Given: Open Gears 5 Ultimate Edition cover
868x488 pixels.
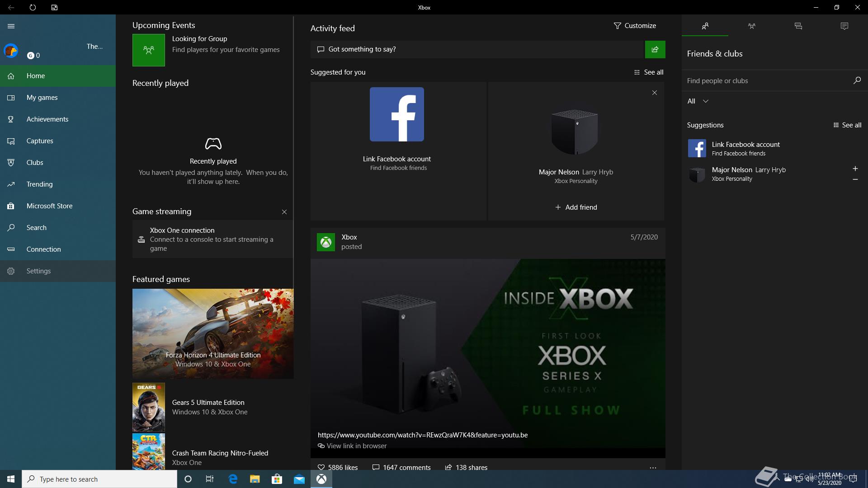Looking at the screenshot, I should [148, 407].
